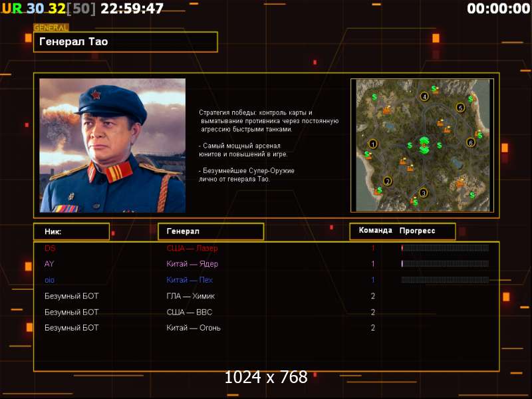Click the 'Китай — Ядер' general entry
Image resolution: width=532 pixels, height=399 pixels.
(x=192, y=263)
